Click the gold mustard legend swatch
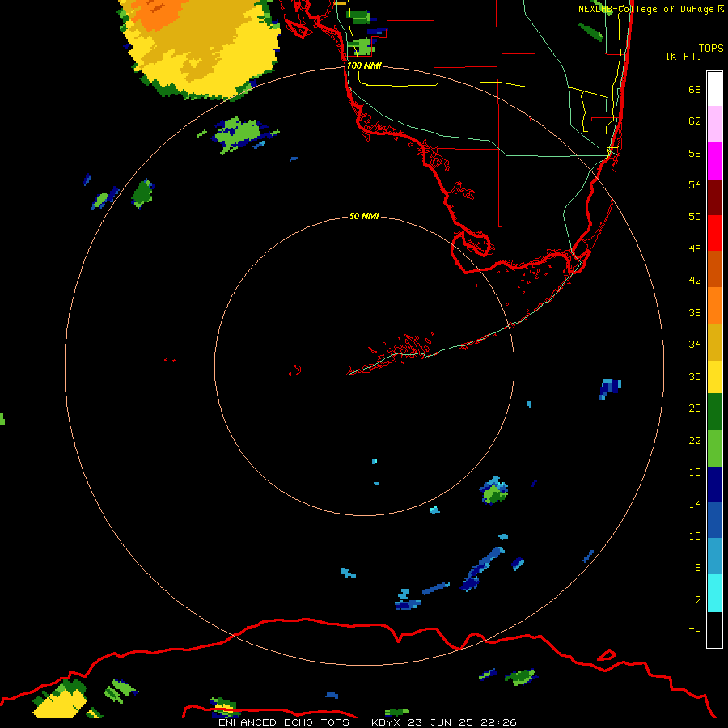 [x=714, y=342]
